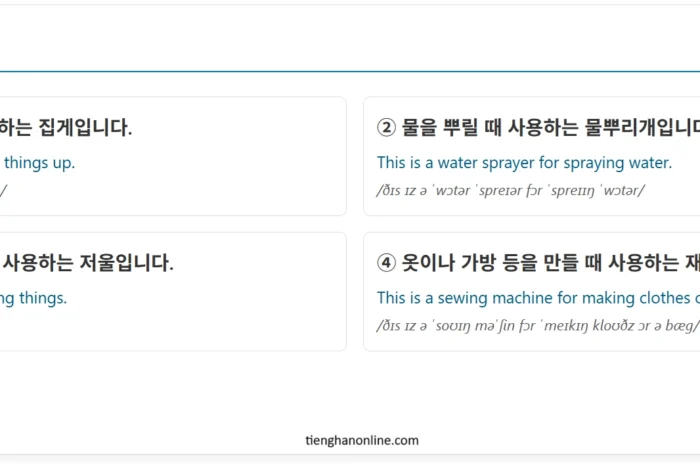Click the circled number ② marker
Viewport: 700px width, 465px height.
tap(387, 128)
